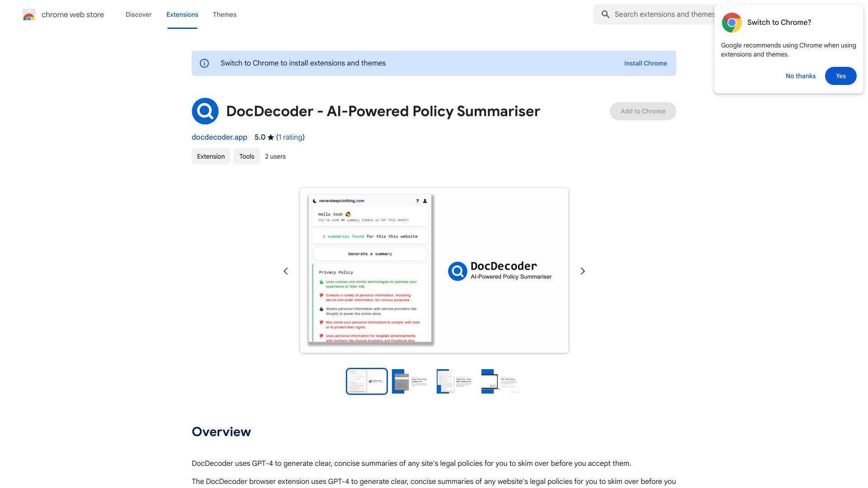Click the second thumbnail in the carousel strip
This screenshot has width=868, height=488.
pos(411,381)
